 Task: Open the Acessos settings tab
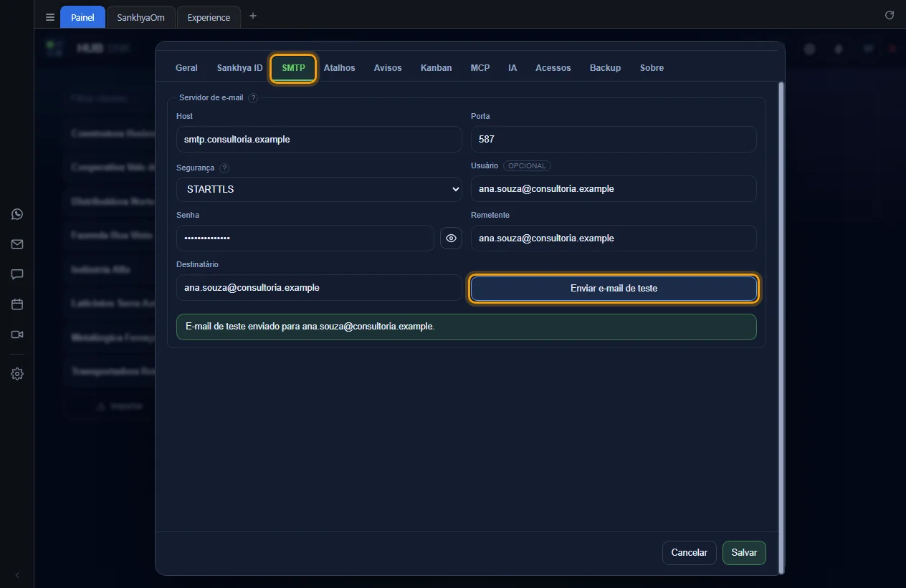click(553, 68)
